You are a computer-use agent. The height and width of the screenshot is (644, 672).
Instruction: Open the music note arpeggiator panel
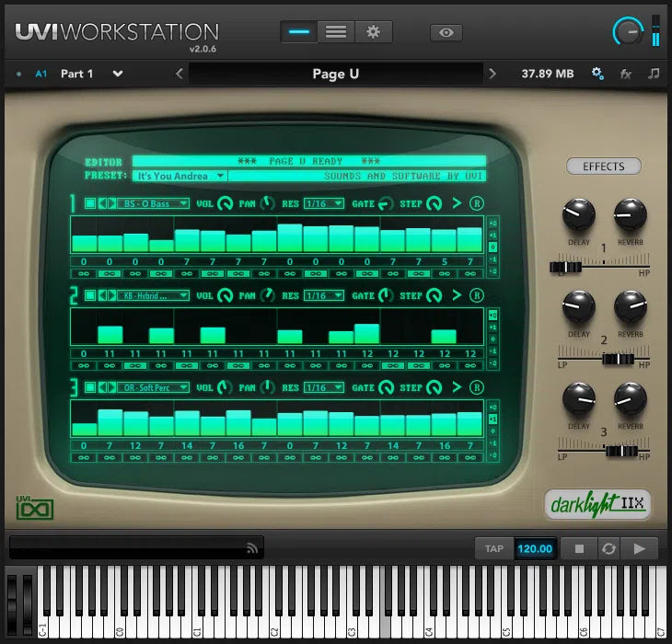tap(654, 74)
